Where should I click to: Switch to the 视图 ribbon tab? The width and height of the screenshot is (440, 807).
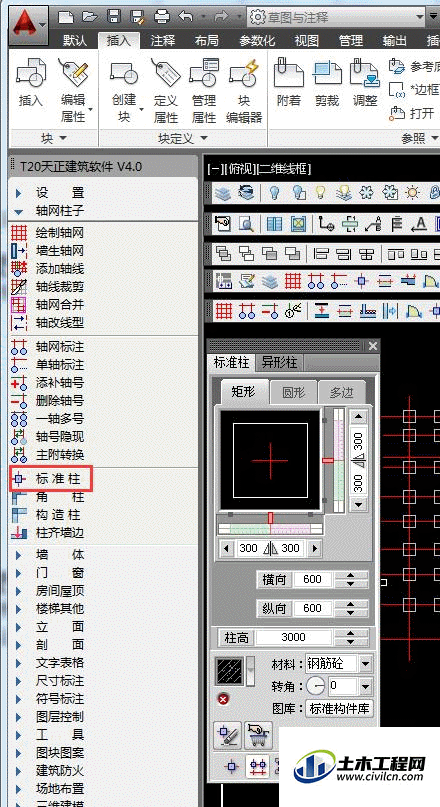coord(307,41)
